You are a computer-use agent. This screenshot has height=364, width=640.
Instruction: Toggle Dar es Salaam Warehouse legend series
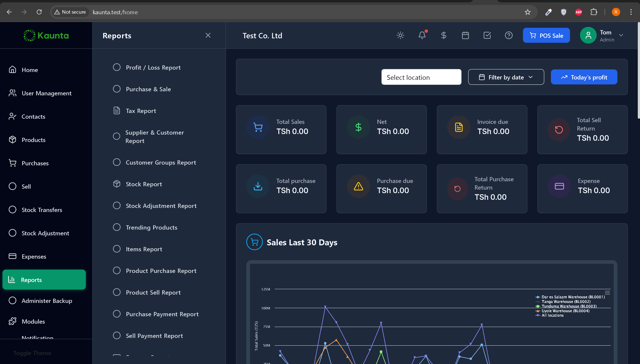tap(570, 297)
